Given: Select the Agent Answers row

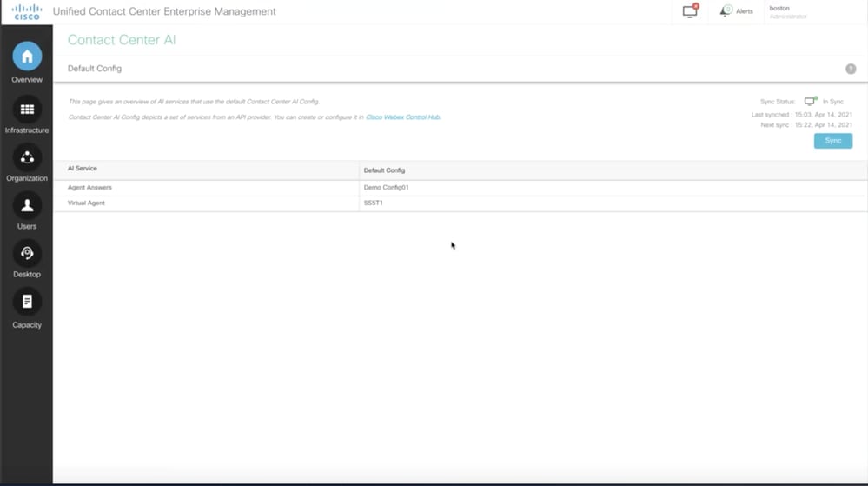Looking at the screenshot, I should [460, 187].
